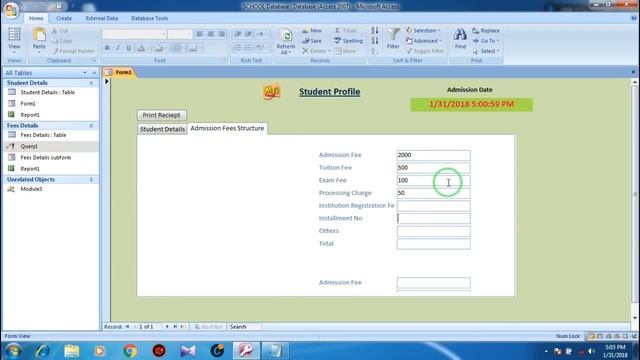
Task: Click the Tuition Fee input field
Action: point(433,168)
